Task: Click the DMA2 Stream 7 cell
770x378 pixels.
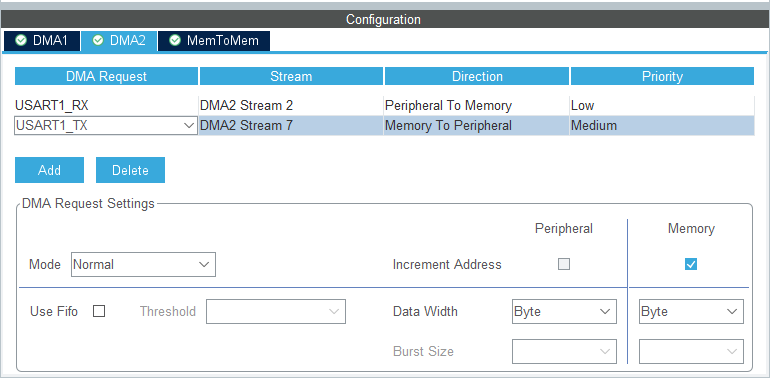Action: click(x=291, y=126)
